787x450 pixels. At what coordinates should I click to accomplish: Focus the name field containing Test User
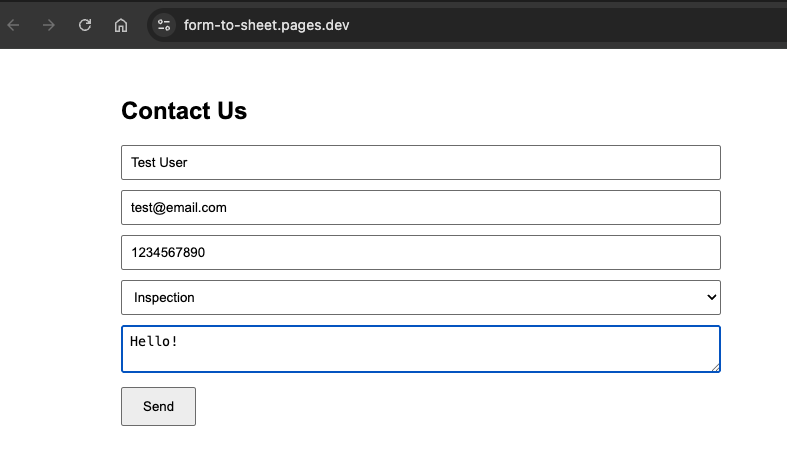420,162
